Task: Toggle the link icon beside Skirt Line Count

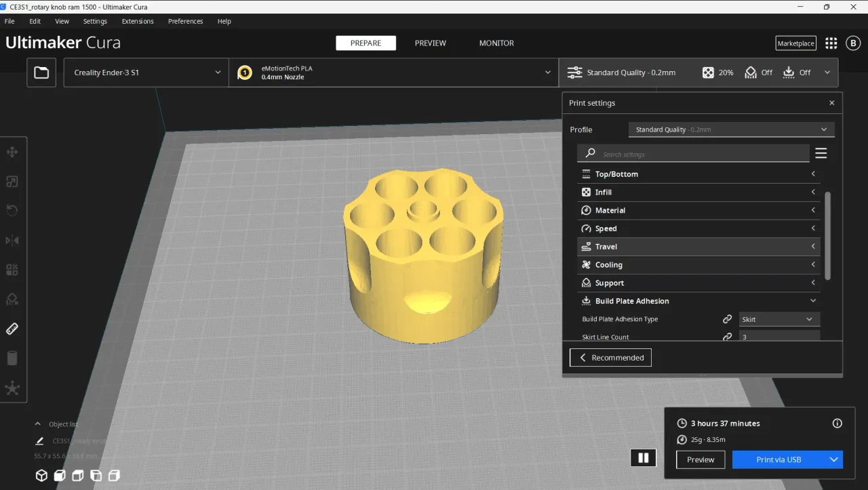Action: click(728, 337)
